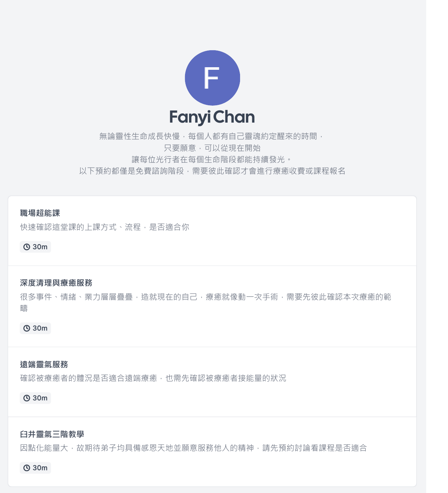Select the 遠端靈氣服務 booking option

coord(44,364)
